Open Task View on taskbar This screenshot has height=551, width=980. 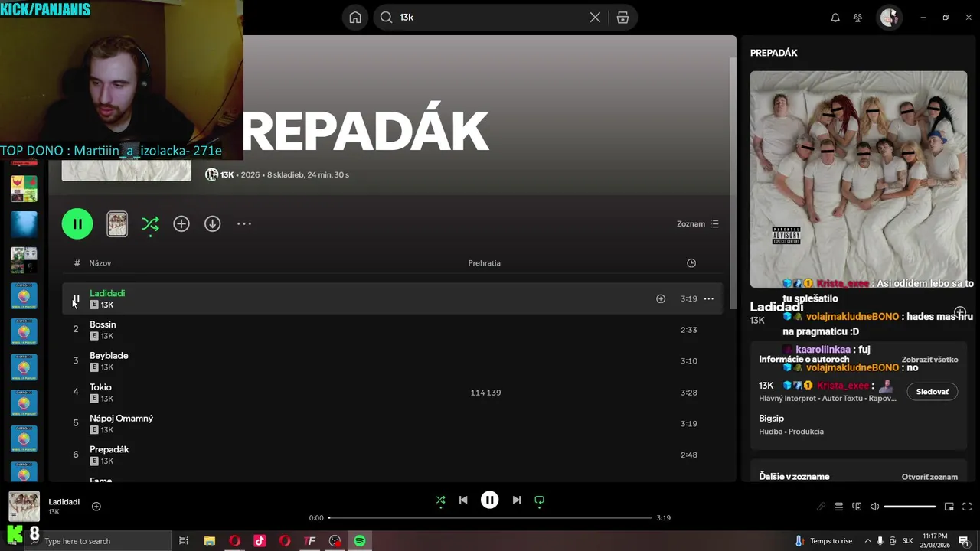184,541
